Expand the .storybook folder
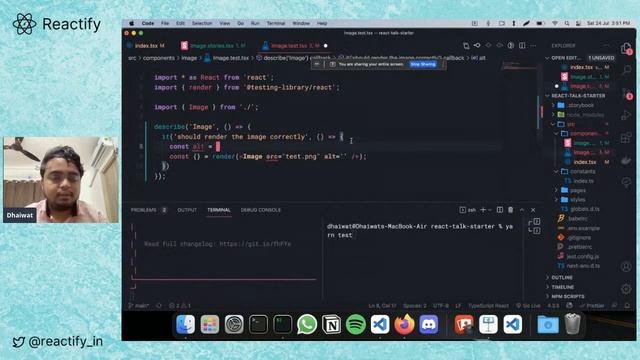 point(580,105)
